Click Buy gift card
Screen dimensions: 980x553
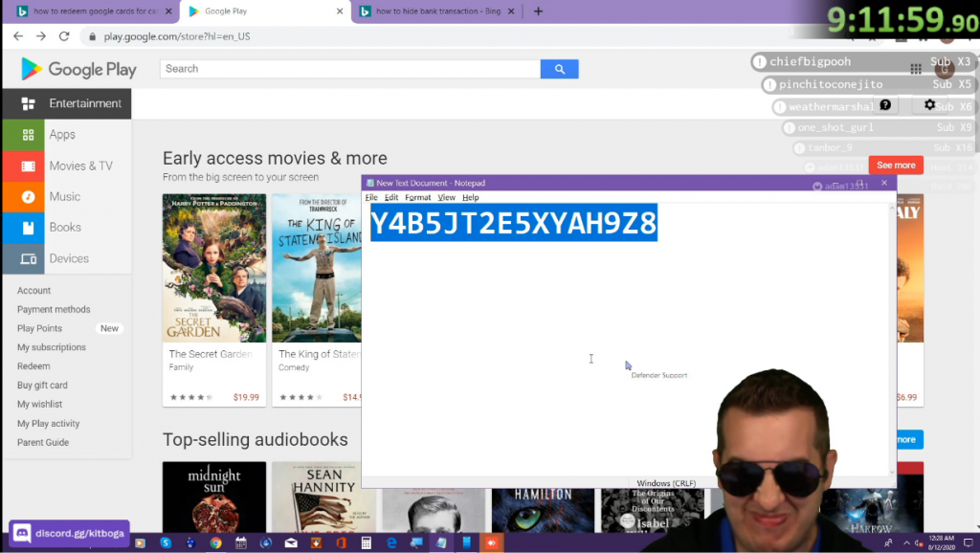click(42, 386)
